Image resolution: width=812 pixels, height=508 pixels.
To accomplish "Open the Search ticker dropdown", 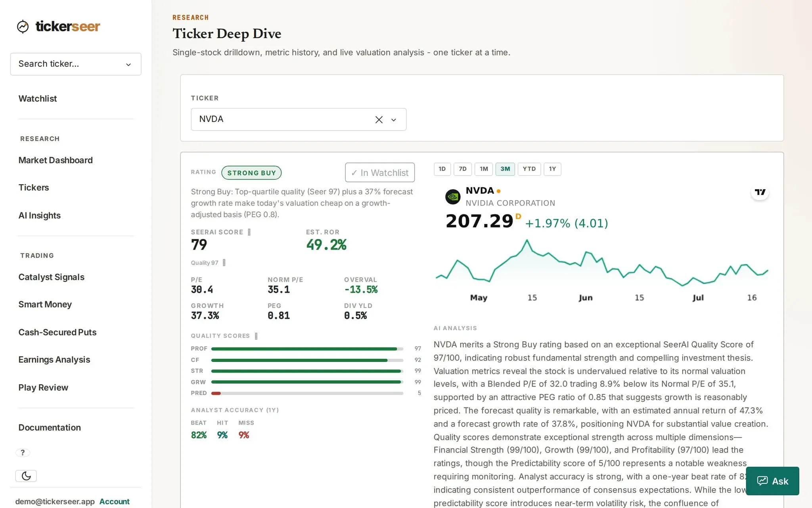I will click(x=76, y=64).
